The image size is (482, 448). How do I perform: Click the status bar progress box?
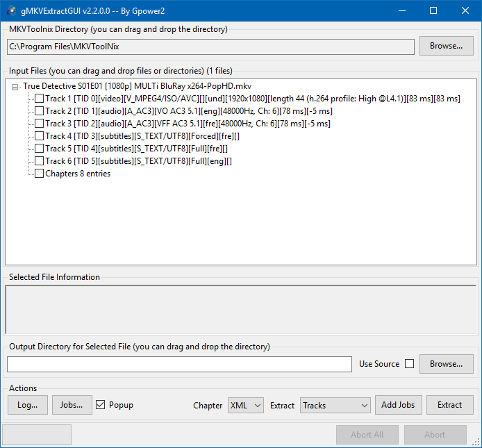pyautogui.click(x=37, y=435)
